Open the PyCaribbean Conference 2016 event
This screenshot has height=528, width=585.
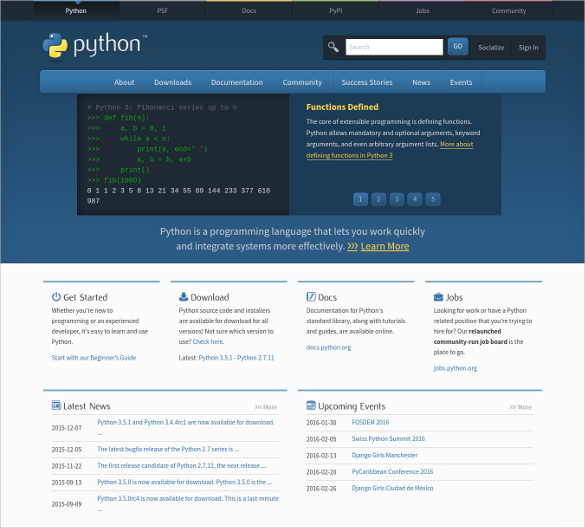392,471
